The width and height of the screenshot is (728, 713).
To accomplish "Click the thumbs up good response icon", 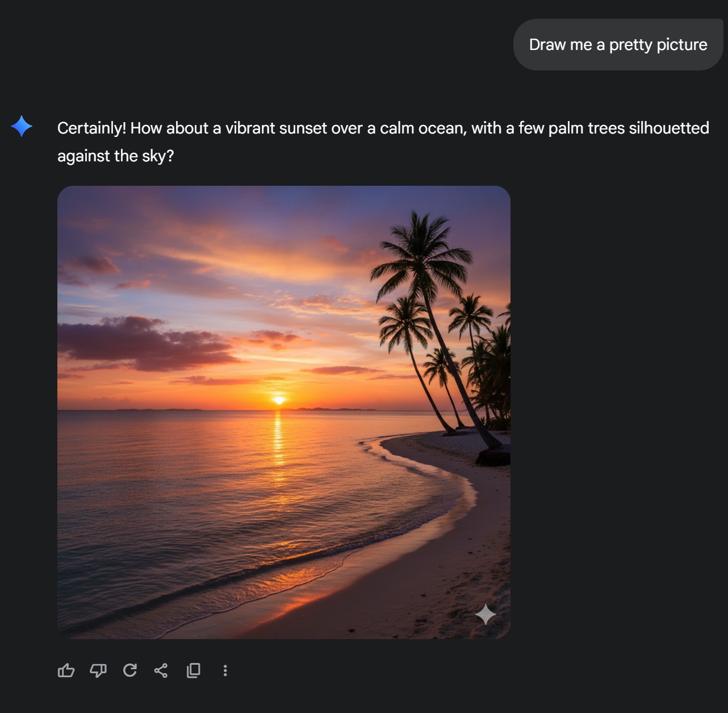I will tap(66, 670).
